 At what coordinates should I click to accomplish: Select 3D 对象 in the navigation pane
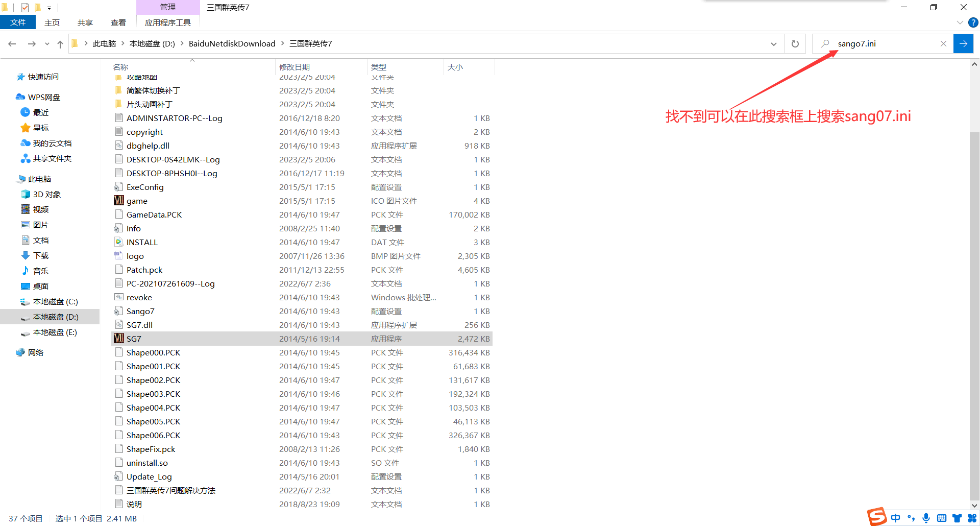(41, 194)
